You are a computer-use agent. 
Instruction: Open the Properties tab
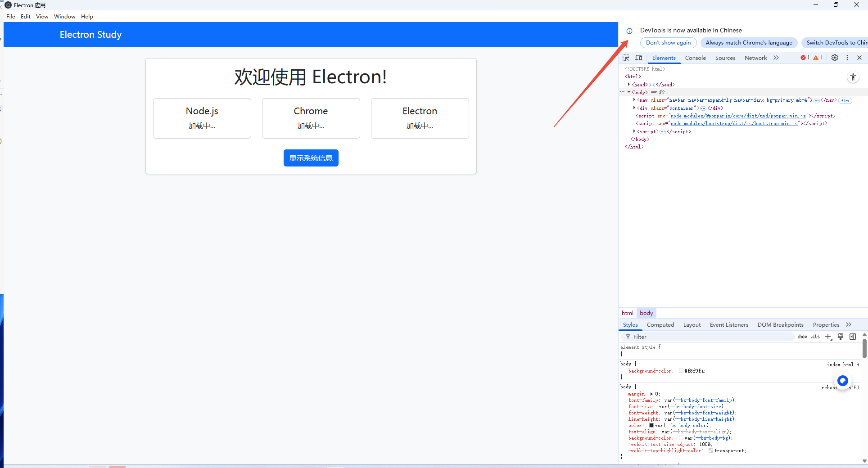826,324
